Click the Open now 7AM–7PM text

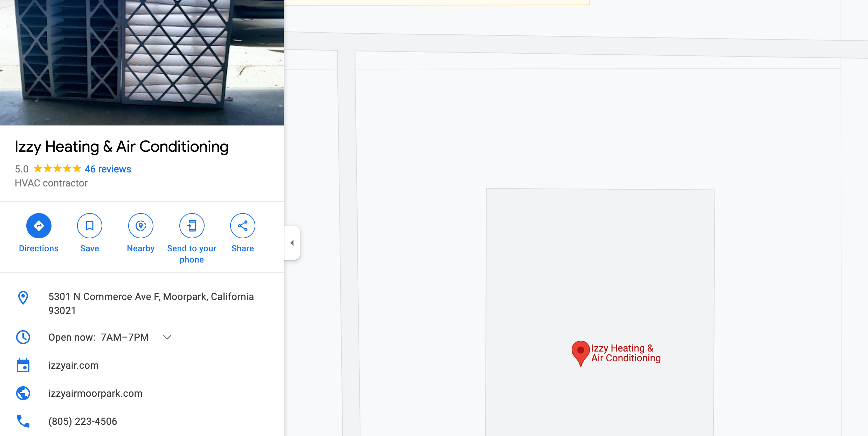(x=98, y=337)
